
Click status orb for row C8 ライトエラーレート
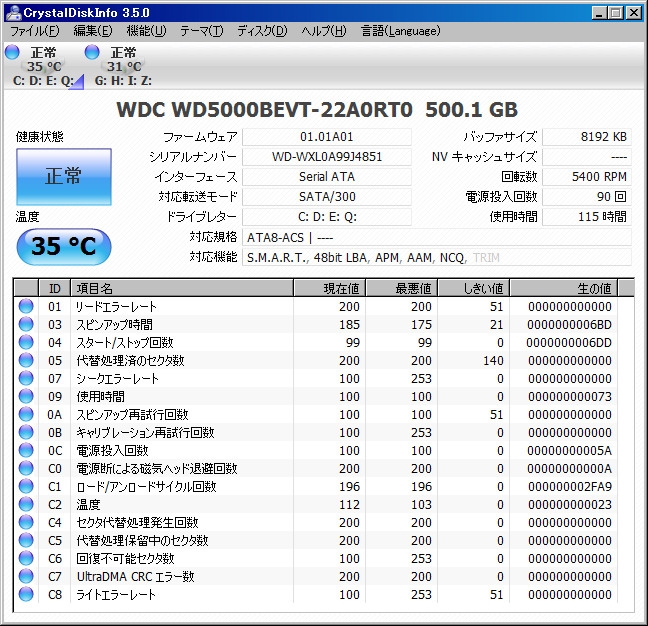tap(26, 594)
